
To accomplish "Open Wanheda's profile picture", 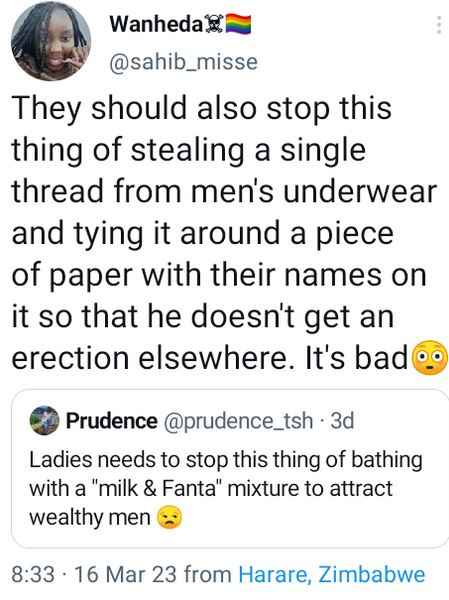I will (51, 41).
